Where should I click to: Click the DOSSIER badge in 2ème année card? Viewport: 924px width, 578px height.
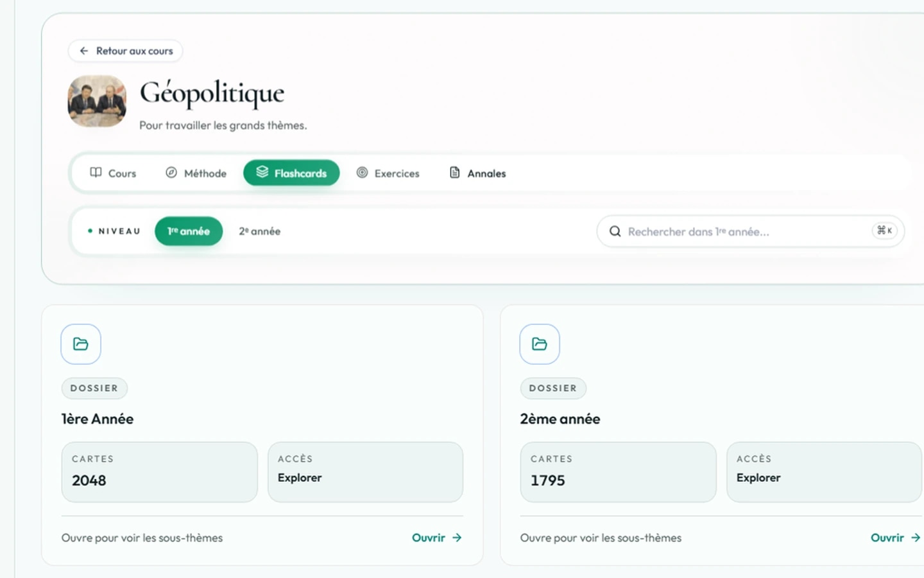(553, 388)
